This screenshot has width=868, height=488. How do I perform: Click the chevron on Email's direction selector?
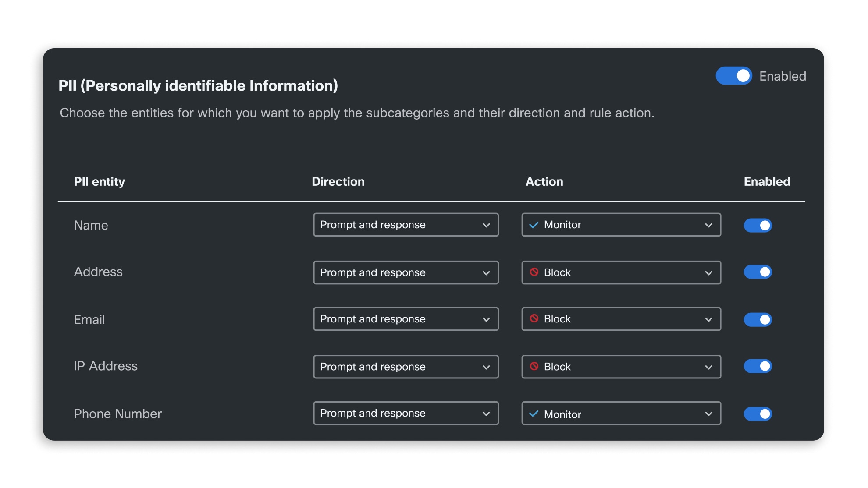(486, 319)
